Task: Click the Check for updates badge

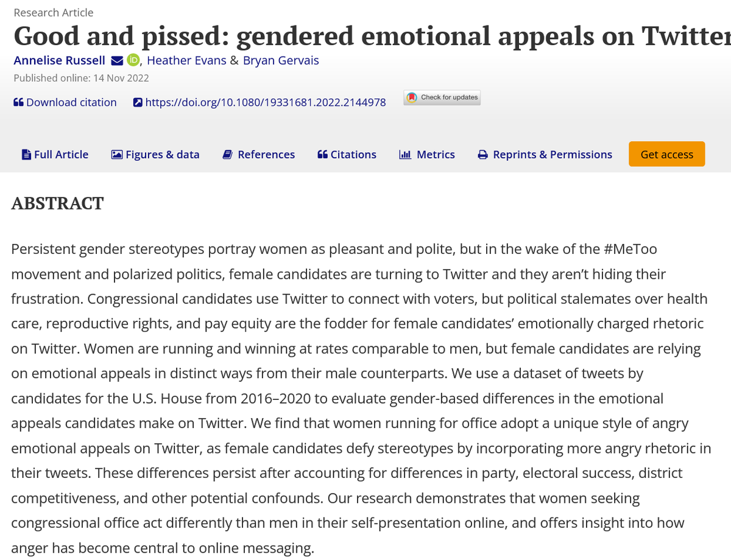Action: 442,97
